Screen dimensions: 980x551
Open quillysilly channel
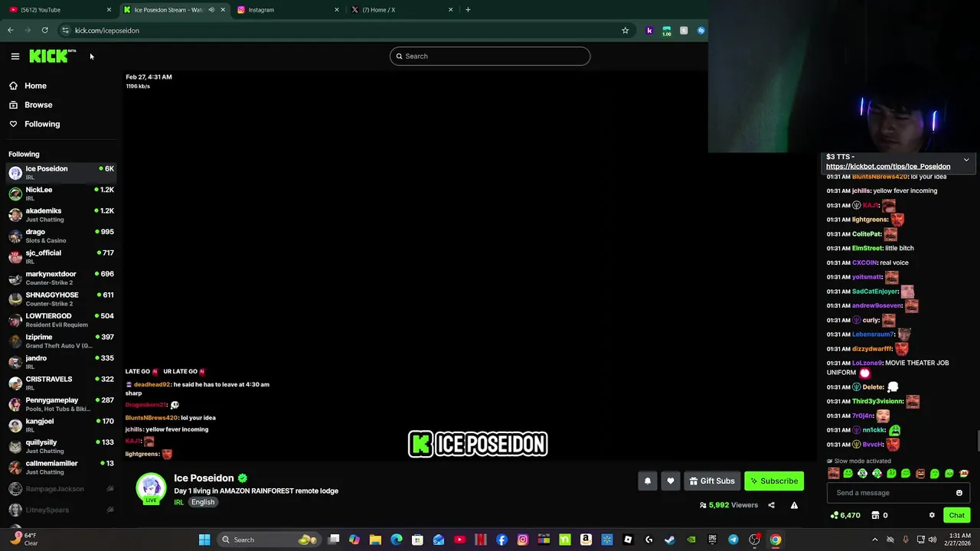[x=61, y=446]
